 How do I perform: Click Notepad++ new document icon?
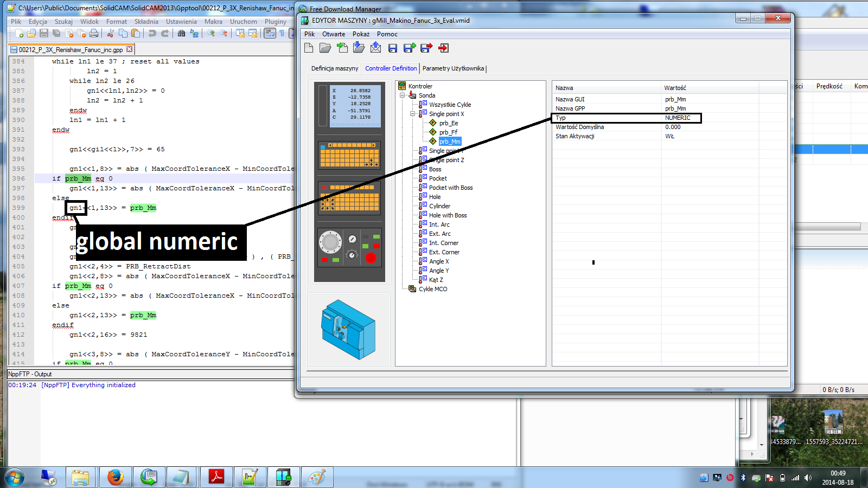[19, 34]
